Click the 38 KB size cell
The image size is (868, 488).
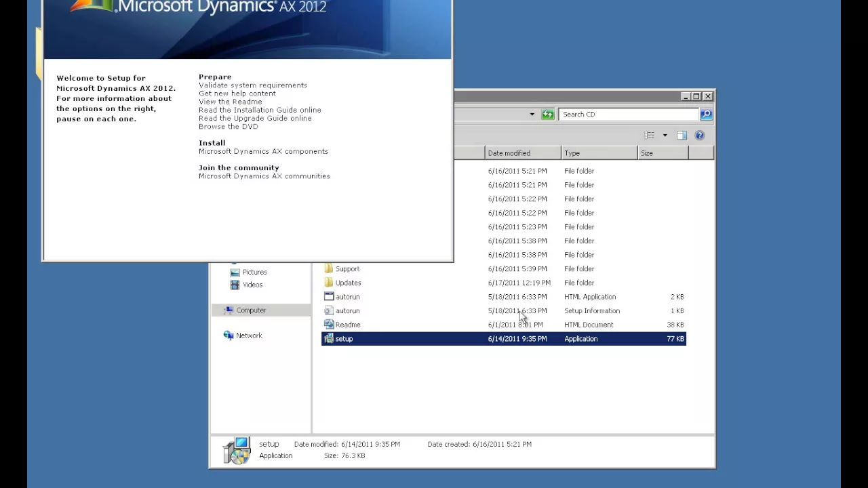point(675,325)
